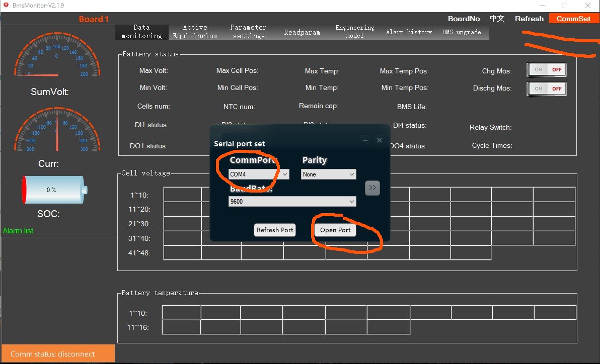Minimize the Serial port set dialog
This screenshot has height=364, width=600.
[365, 141]
